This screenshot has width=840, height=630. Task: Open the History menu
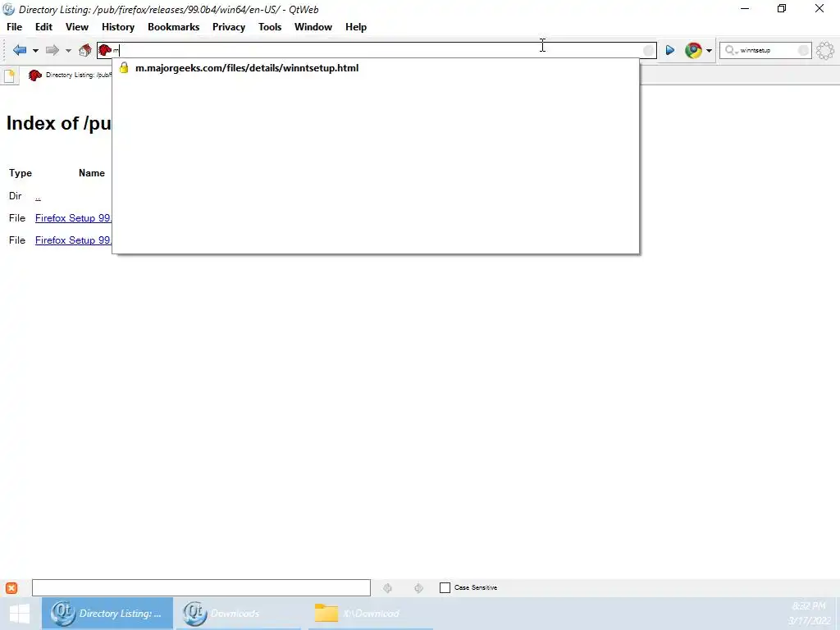point(118,27)
